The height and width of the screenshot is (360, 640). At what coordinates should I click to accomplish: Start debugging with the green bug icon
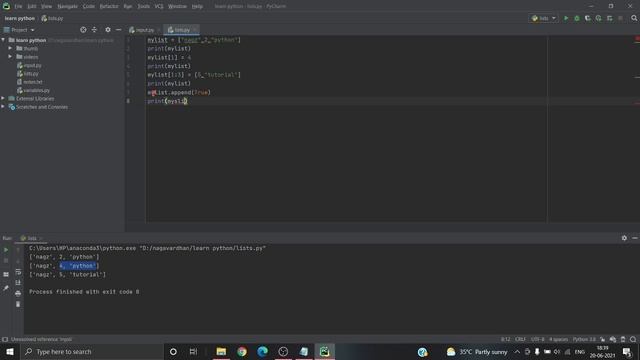coord(577,18)
